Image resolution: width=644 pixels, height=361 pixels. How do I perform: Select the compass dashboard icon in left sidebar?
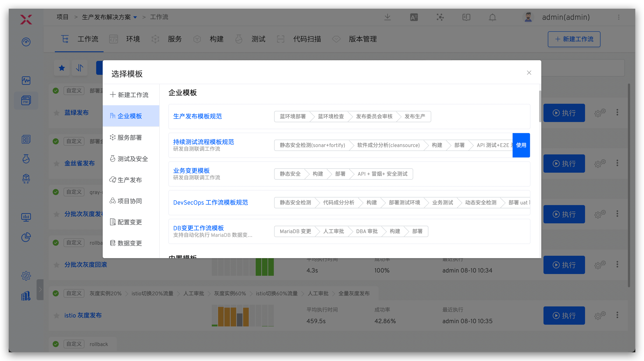click(26, 42)
